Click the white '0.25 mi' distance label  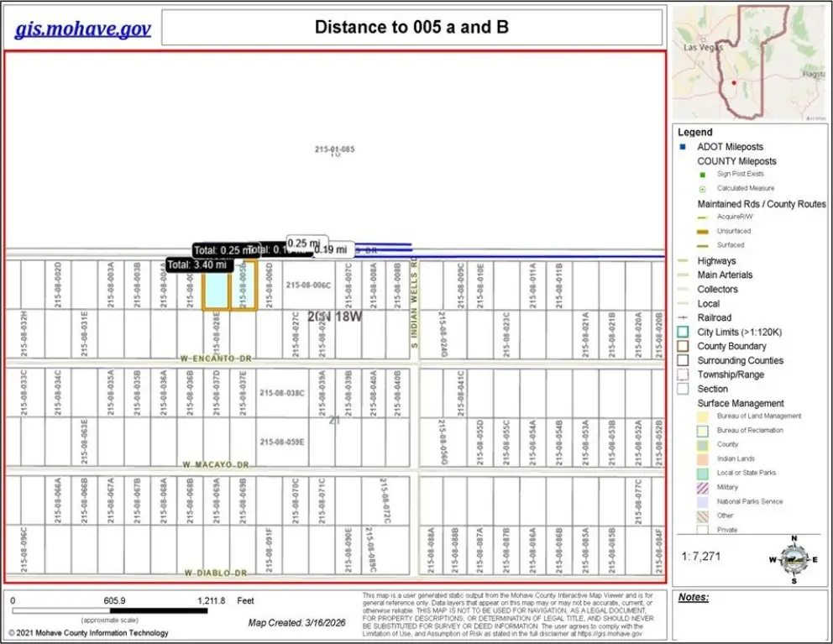coord(306,243)
